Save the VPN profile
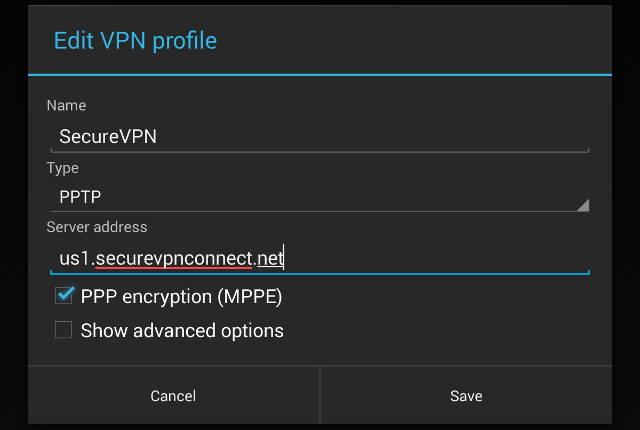This screenshot has width=640, height=430. pos(466,396)
